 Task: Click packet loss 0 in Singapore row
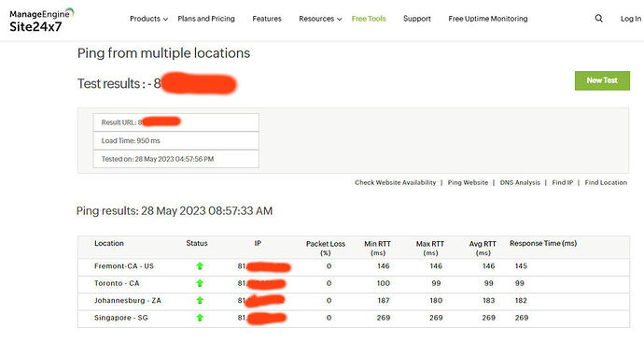[x=329, y=318]
